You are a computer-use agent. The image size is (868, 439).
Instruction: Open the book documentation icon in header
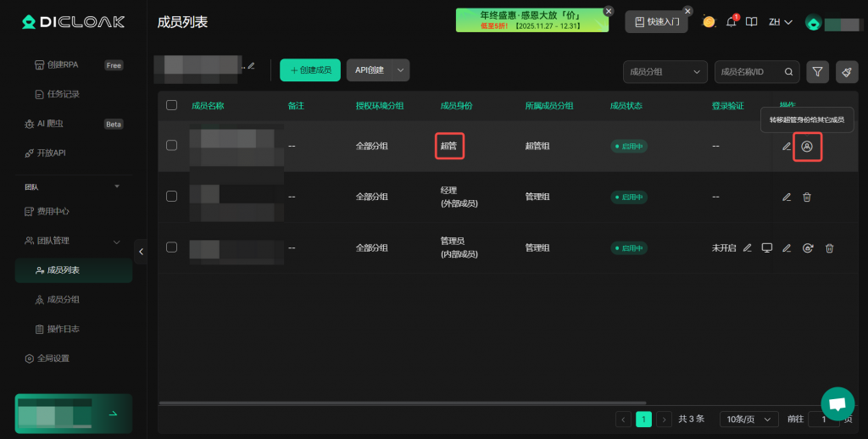click(x=751, y=22)
